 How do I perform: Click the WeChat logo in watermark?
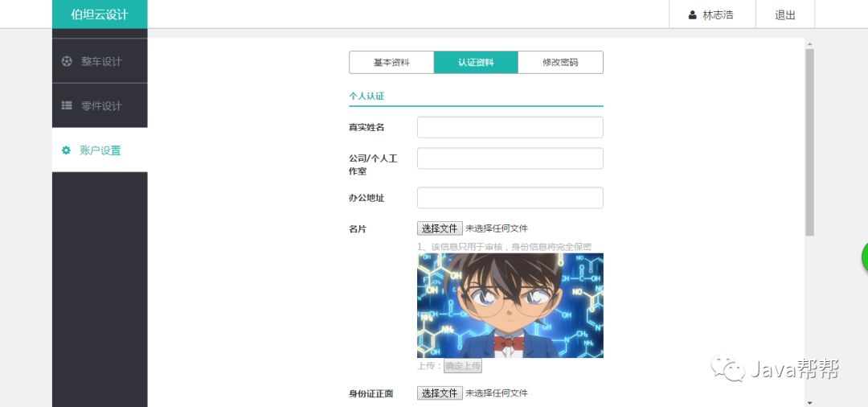[x=728, y=368]
